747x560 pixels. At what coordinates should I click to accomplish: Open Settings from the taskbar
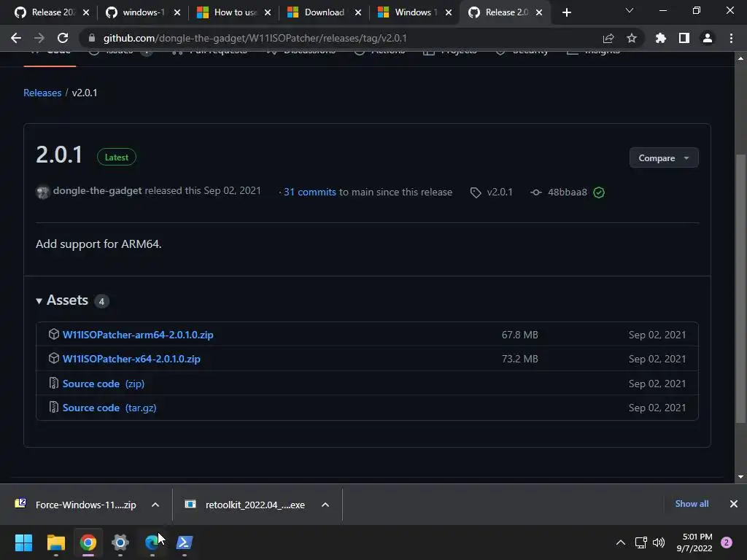pos(120,542)
